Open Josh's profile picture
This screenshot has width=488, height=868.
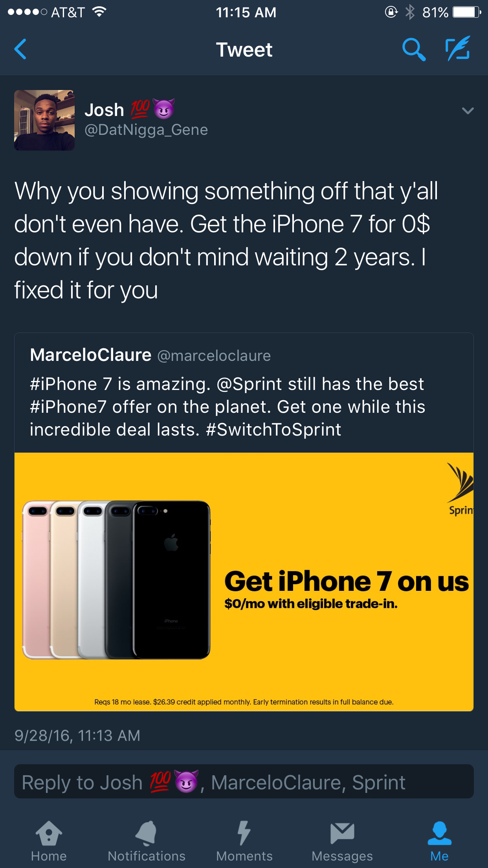pyautogui.click(x=44, y=120)
